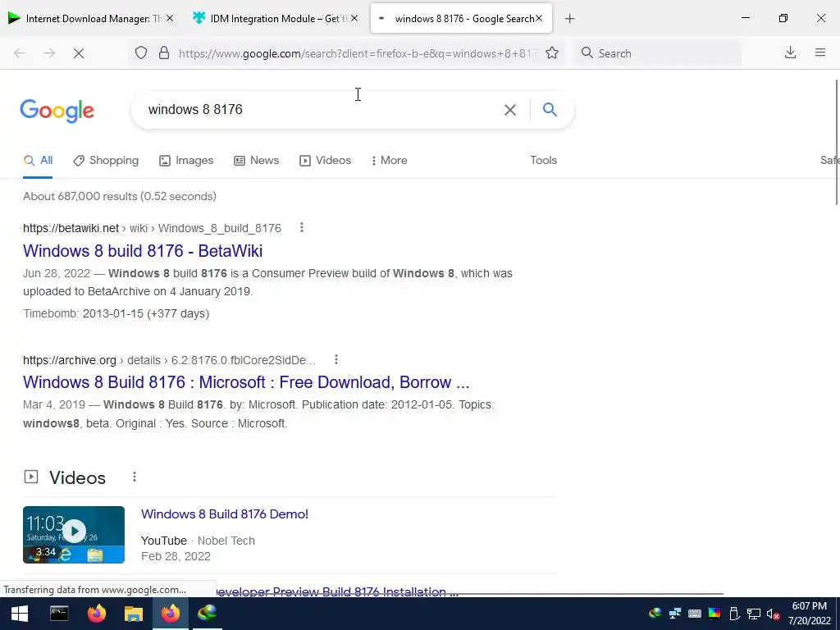Open Windows Start menu
Viewport: 840px width, 630px height.
pyautogui.click(x=20, y=614)
